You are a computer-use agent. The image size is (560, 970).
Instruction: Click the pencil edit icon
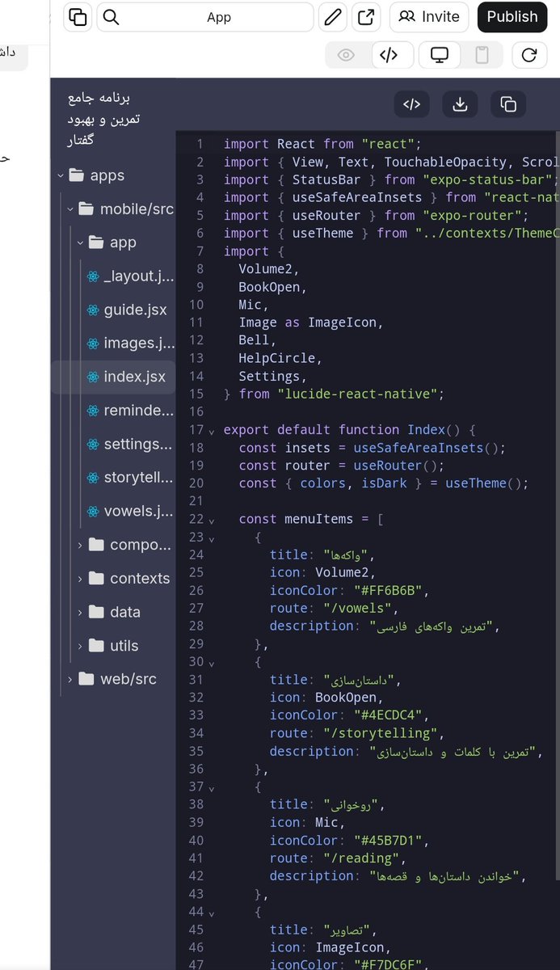coord(332,17)
